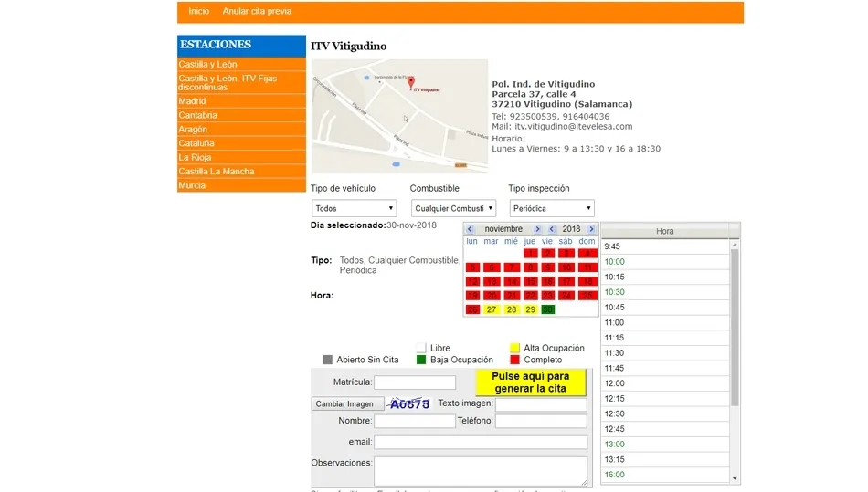Screen dimensions: 868x492
Task: Click next year arrow after 2018
Action: [592, 229]
